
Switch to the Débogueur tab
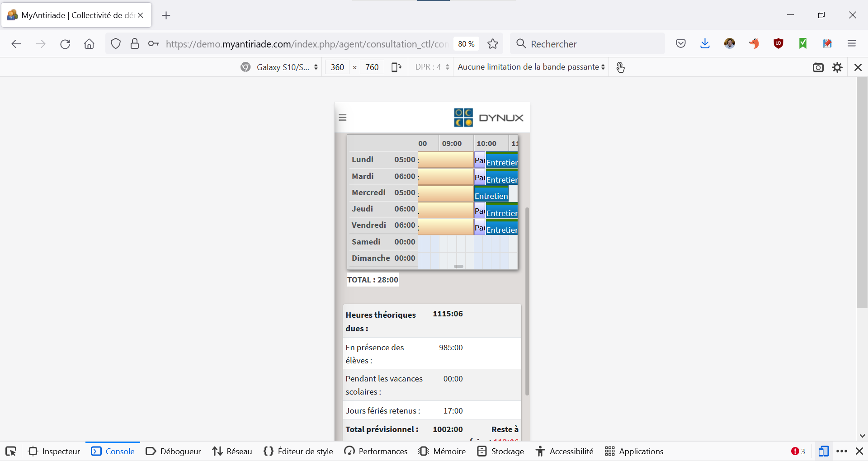point(174,451)
